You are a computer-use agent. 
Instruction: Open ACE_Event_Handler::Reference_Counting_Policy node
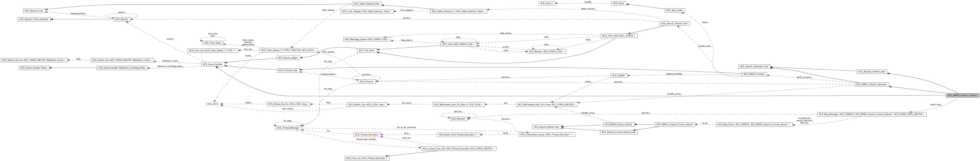(x=122, y=68)
